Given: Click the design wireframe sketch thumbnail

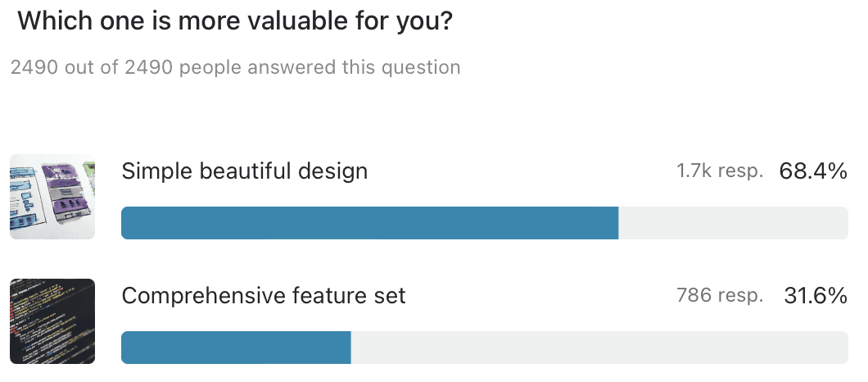Looking at the screenshot, I should (x=52, y=197).
